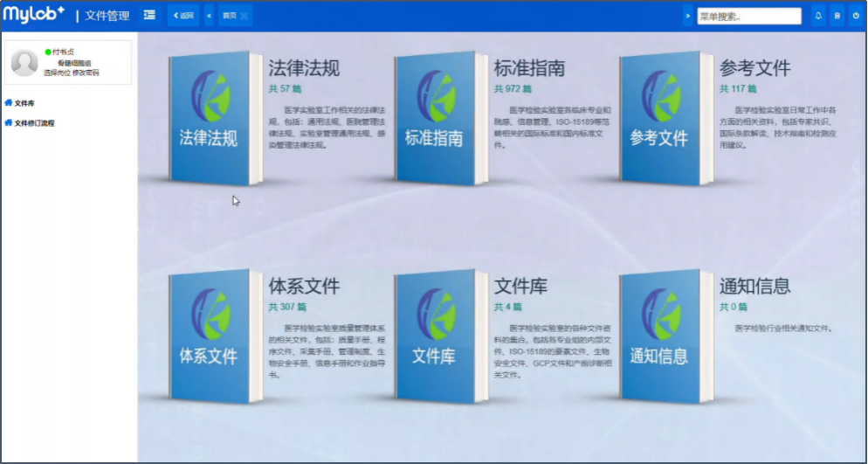Toggle the sidebar collapse menu icon
Viewport: 868px width, 464px height.
coord(149,16)
